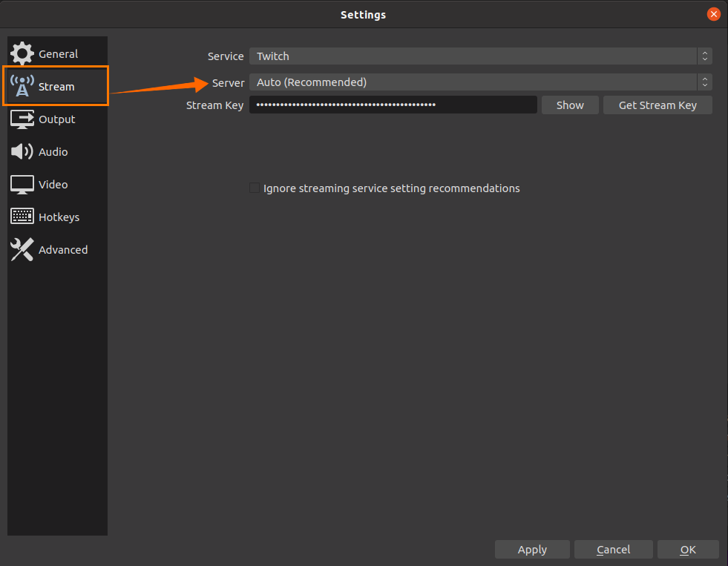Open the Service dropdown showing Twitch
Screen dimensions: 728x566
481,56
